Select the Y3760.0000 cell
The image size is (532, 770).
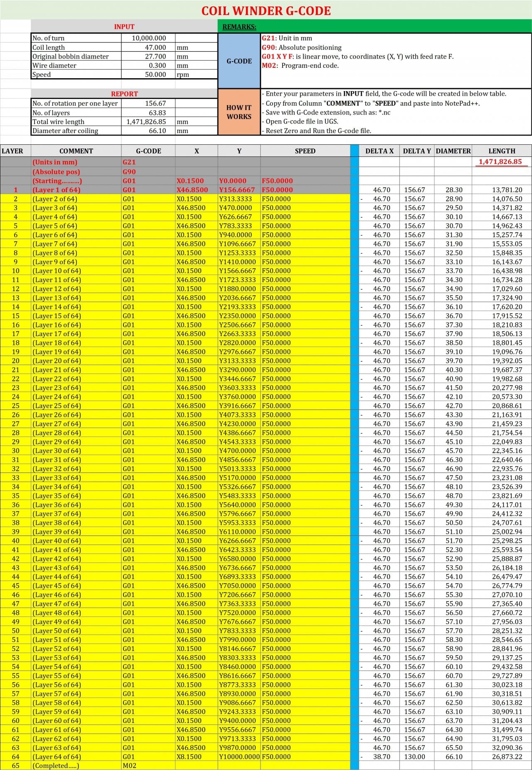[239, 397]
